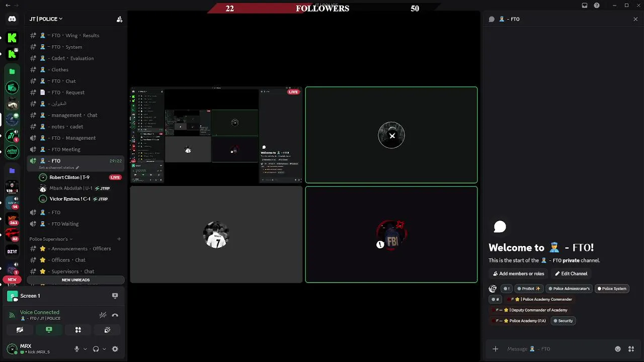Join the FTO · Management voice channel
The width and height of the screenshot is (644, 362).
click(x=75, y=138)
